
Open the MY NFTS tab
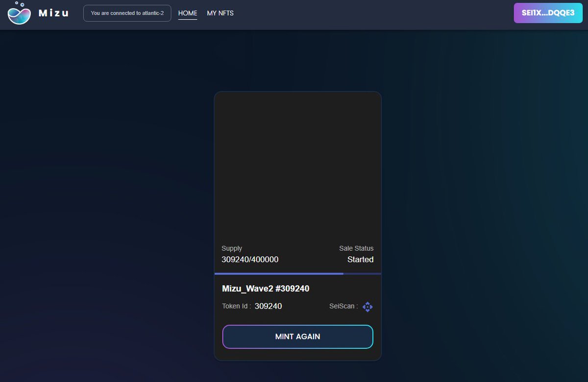pos(220,13)
